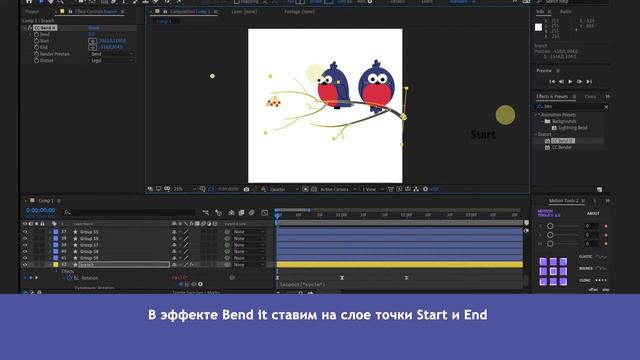Click the timeline toggle icon in viewer bar
Viewport: 640px width, 360px height.
tap(407, 189)
